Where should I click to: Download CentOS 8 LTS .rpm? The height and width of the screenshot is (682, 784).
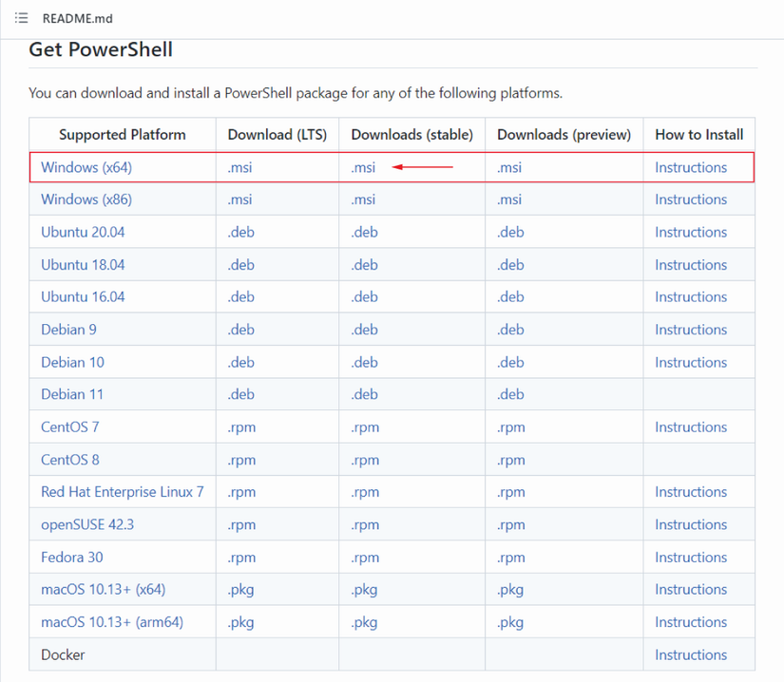coord(241,460)
